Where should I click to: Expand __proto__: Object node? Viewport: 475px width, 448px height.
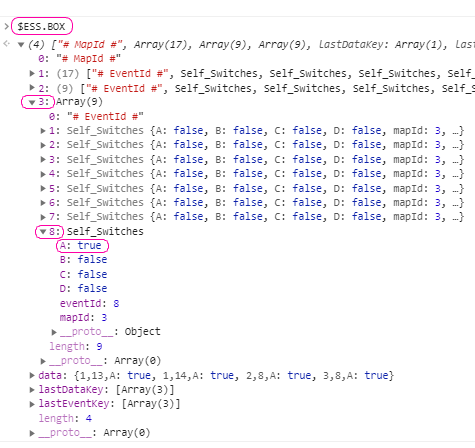pos(54,332)
